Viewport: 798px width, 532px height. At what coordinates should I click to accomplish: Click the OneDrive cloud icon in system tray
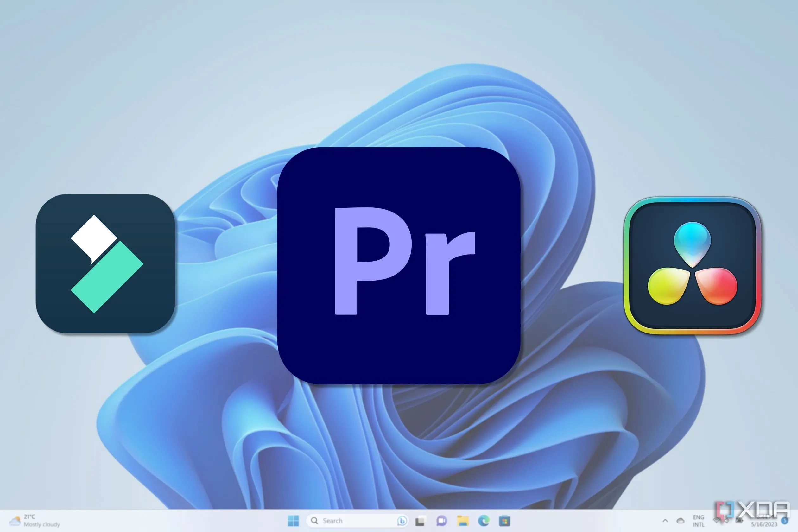tap(681, 521)
